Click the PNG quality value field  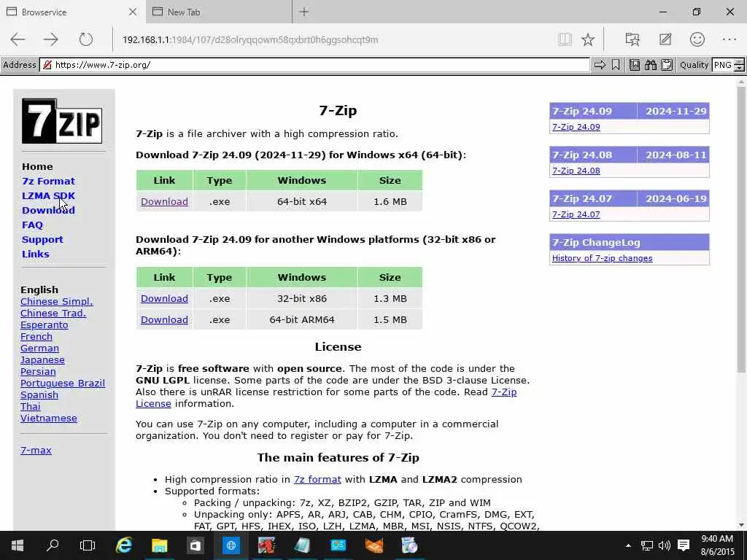pyautogui.click(x=723, y=65)
